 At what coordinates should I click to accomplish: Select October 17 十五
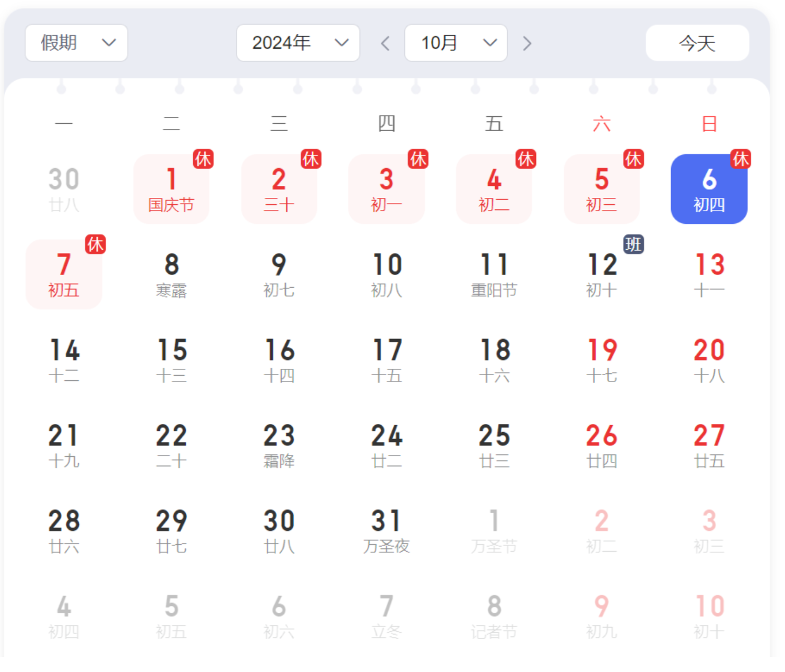pyautogui.click(x=386, y=360)
